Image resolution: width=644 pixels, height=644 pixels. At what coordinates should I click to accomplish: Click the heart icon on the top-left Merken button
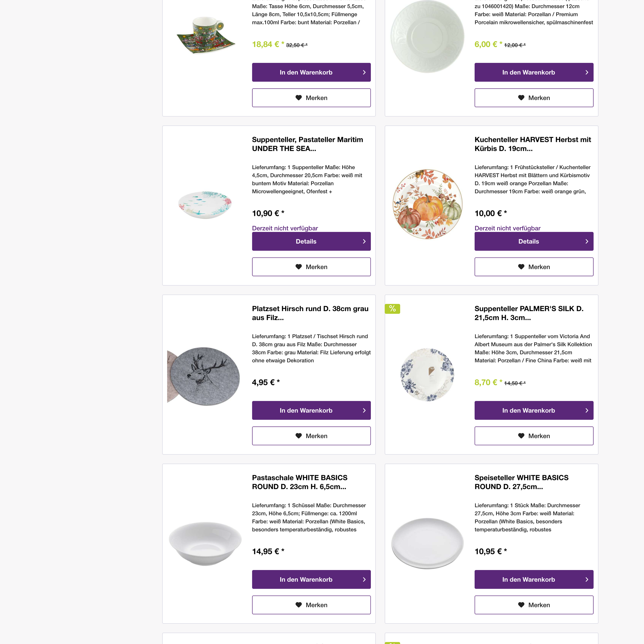click(x=298, y=98)
